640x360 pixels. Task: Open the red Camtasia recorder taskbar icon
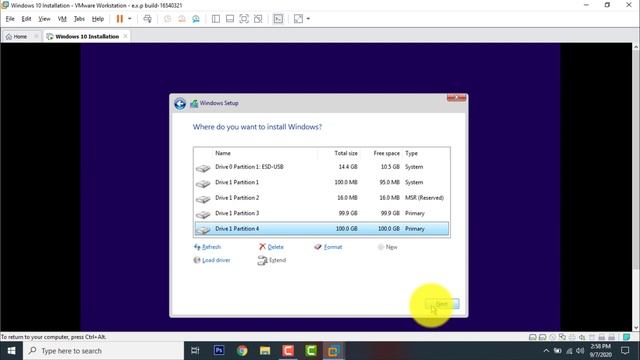coord(288,351)
